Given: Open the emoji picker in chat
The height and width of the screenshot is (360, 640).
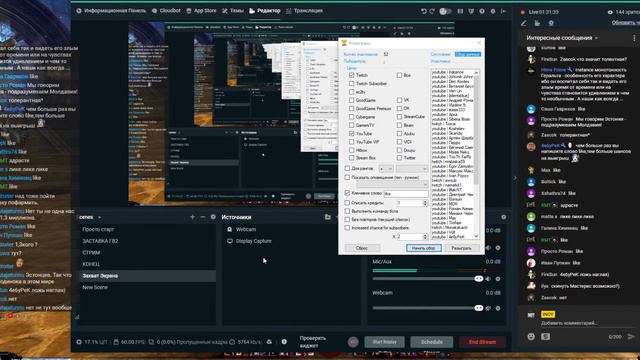Looking at the screenshot, I should (x=531, y=336).
